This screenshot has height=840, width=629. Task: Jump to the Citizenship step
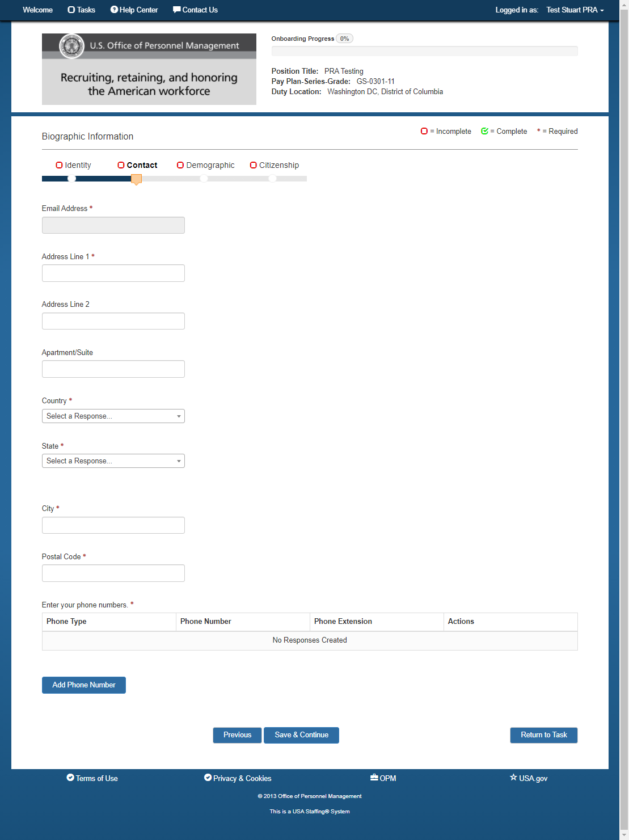(279, 165)
